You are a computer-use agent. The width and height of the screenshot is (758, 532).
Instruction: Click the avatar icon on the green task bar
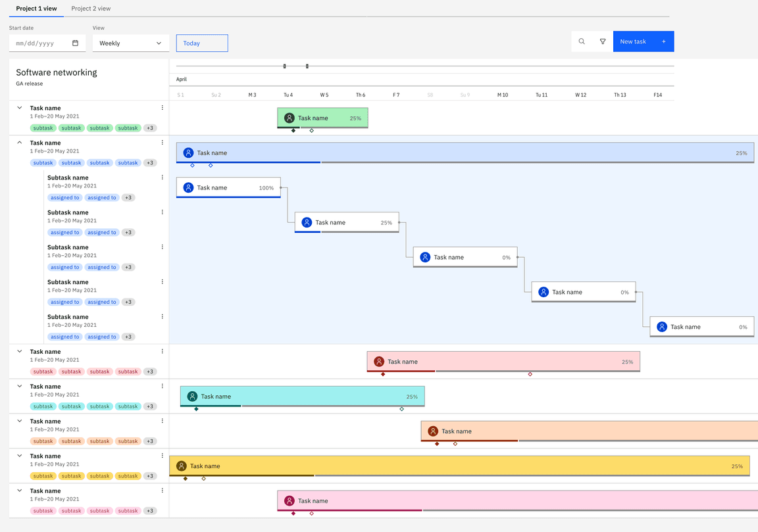(289, 118)
